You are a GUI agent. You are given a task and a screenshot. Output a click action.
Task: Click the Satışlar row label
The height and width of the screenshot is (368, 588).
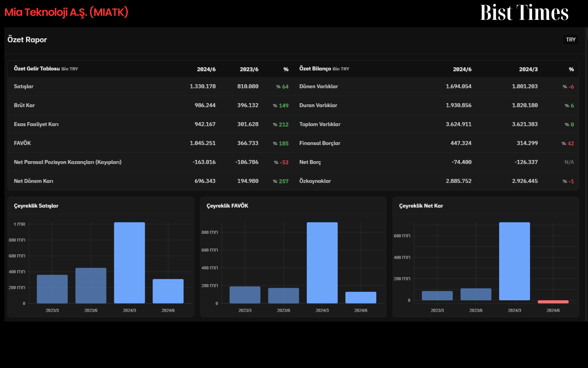coord(24,86)
